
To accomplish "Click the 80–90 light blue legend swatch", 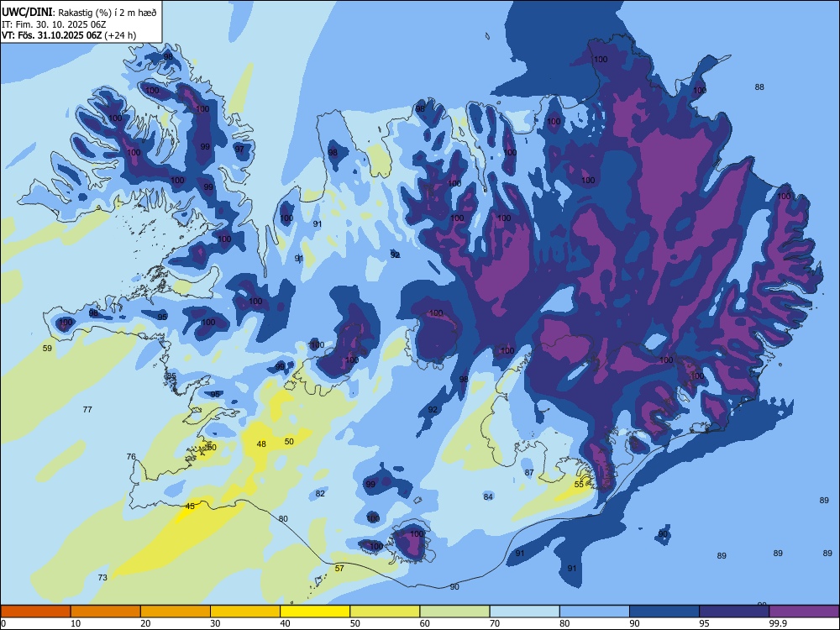I will point(595,612).
